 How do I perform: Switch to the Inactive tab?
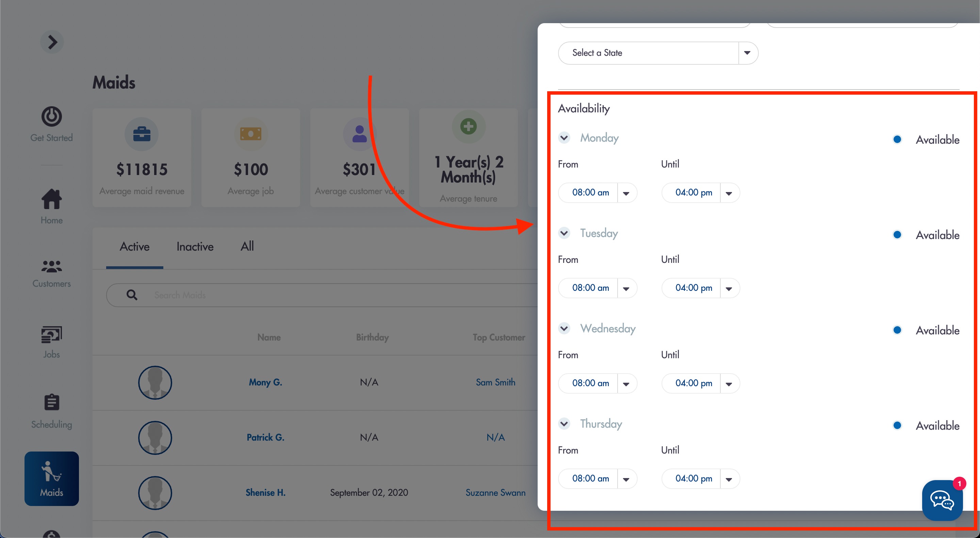(195, 247)
